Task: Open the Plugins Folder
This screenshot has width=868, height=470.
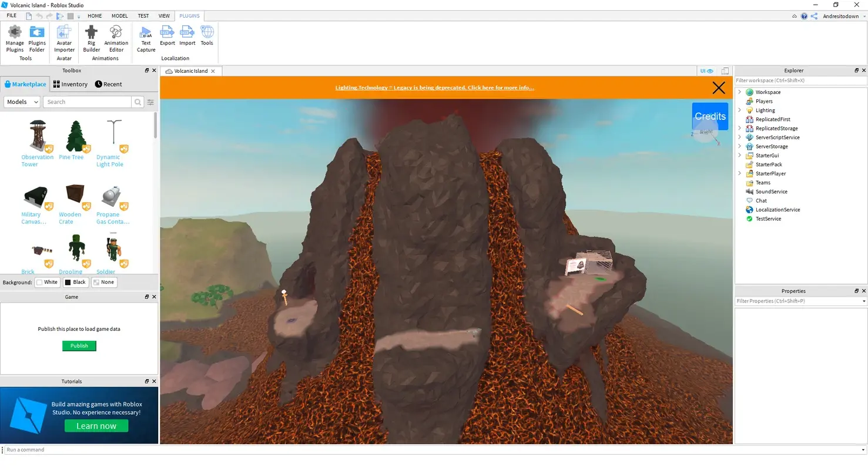Action: (x=37, y=39)
